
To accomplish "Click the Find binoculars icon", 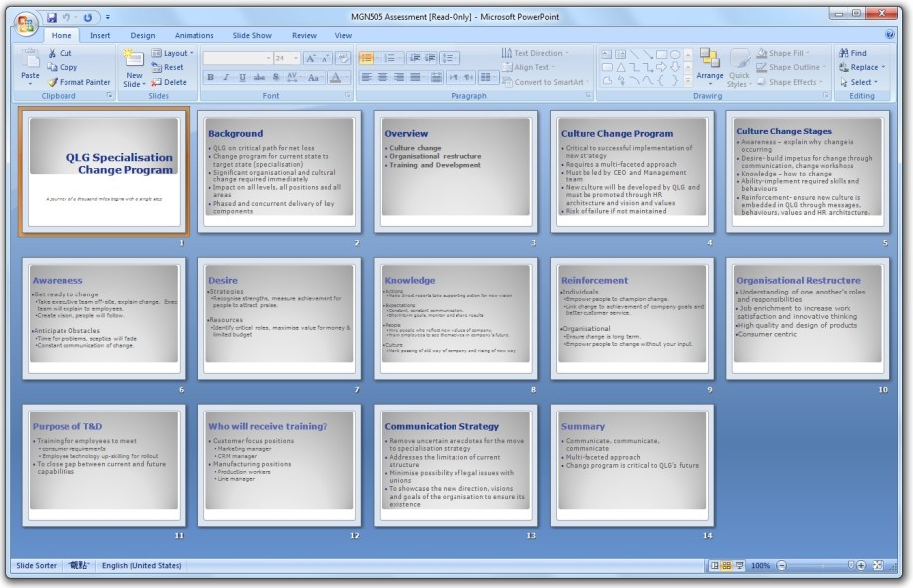I will [x=843, y=53].
